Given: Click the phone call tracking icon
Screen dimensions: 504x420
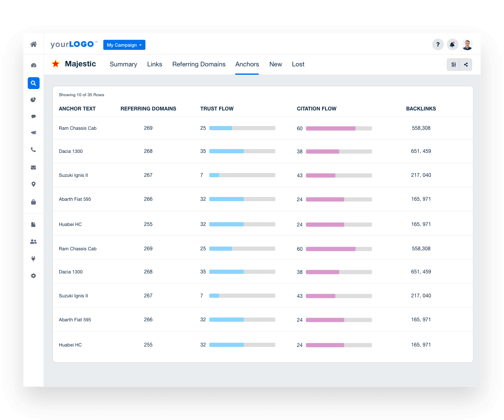Looking at the screenshot, I should [34, 150].
